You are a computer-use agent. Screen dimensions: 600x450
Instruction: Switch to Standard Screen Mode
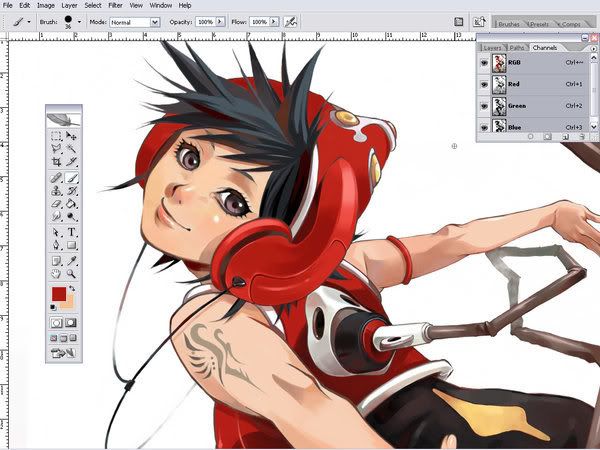[54, 338]
